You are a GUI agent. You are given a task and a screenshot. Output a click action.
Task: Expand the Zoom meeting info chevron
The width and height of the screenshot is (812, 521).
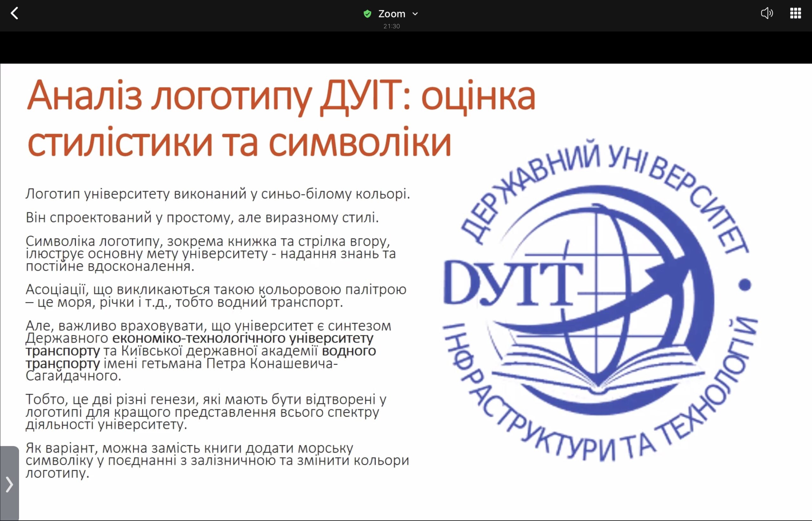pos(415,14)
